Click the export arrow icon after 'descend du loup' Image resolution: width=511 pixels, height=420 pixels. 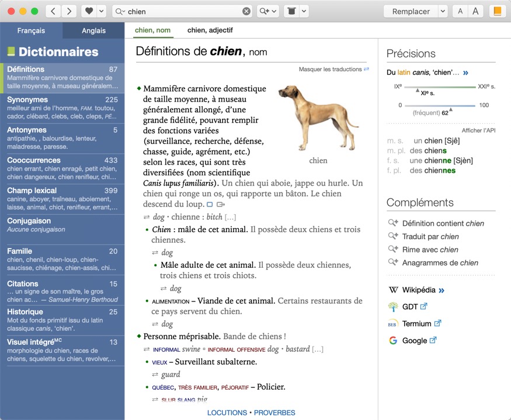[x=221, y=205]
